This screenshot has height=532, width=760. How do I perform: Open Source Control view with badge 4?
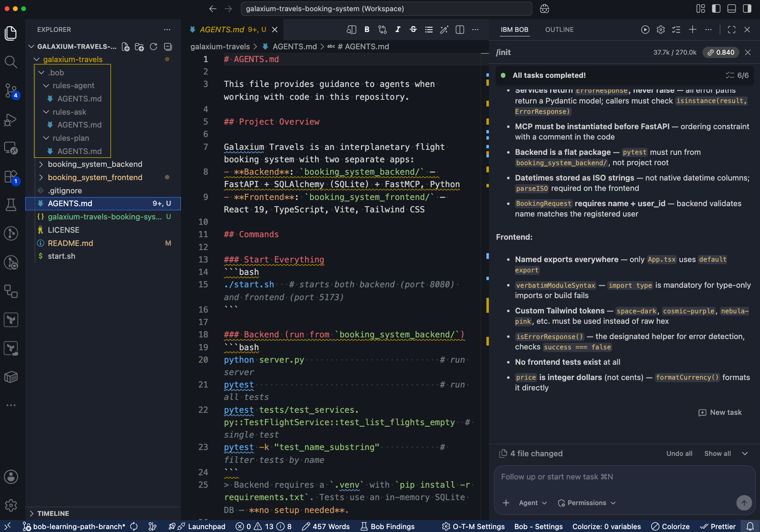(11, 90)
